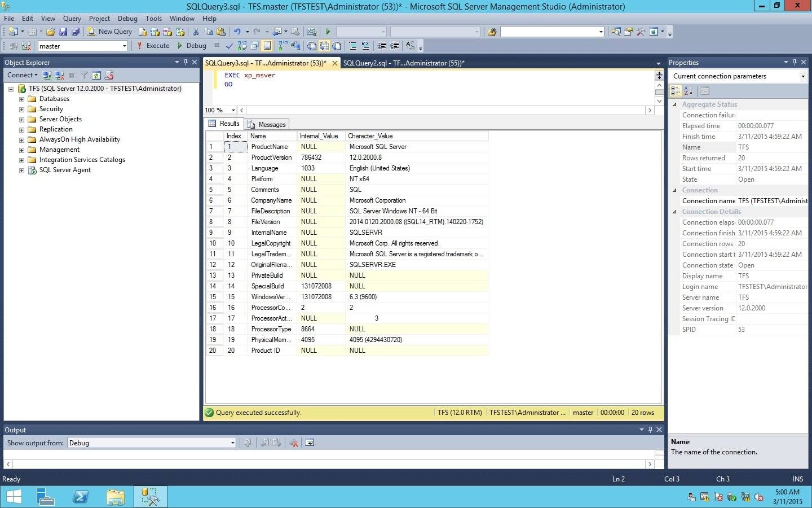Open the Project menu

coord(99,19)
